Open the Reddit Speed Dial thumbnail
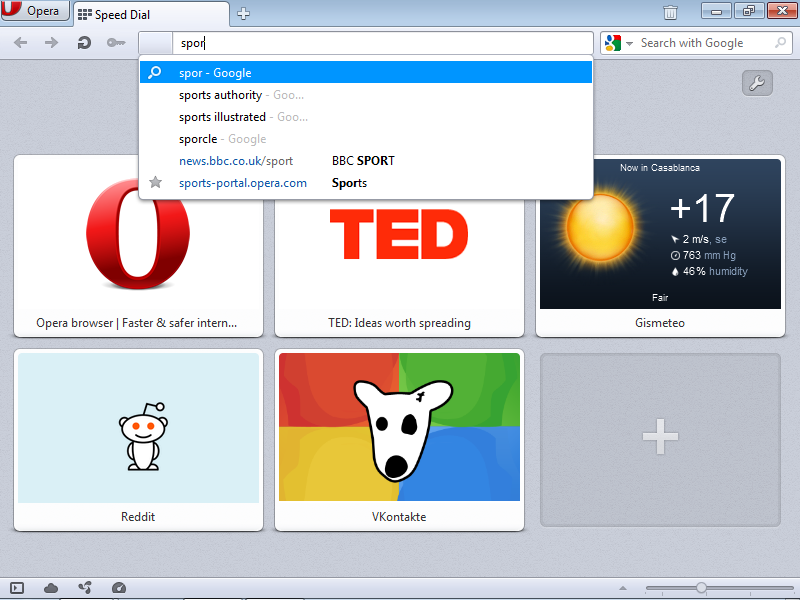This screenshot has height=600, width=800. pos(138,440)
